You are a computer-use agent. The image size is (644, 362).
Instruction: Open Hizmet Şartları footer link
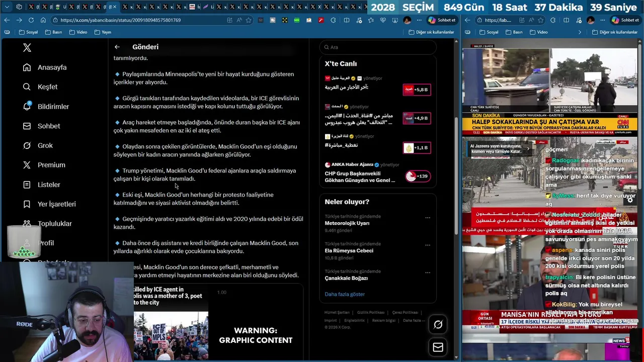[x=337, y=312]
